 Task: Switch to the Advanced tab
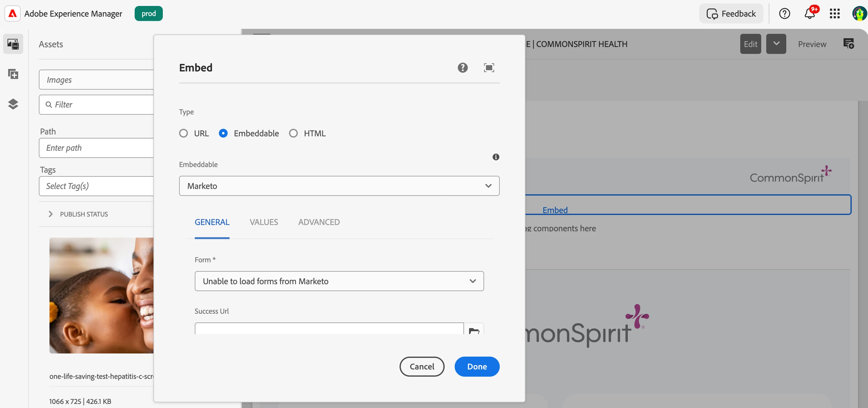[x=319, y=222]
